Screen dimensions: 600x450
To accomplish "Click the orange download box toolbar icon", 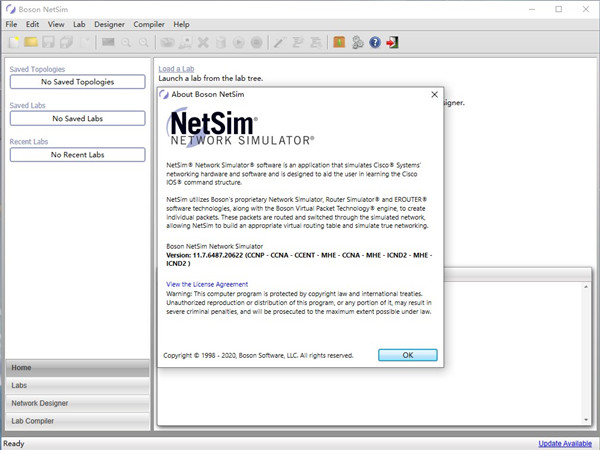I will tap(339, 42).
